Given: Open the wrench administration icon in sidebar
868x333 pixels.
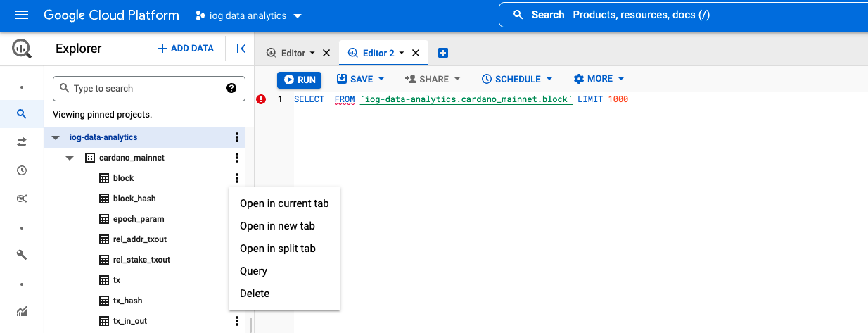Looking at the screenshot, I should pyautogui.click(x=22, y=255).
